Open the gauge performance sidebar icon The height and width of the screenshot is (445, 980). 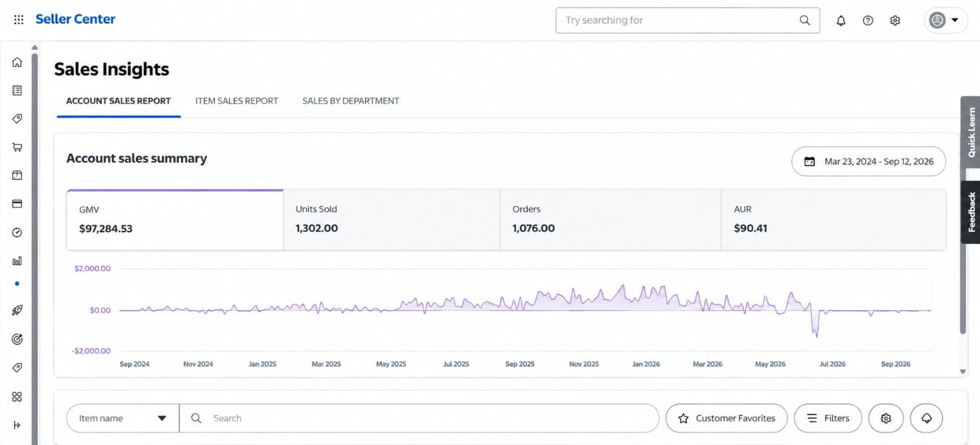pos(17,232)
